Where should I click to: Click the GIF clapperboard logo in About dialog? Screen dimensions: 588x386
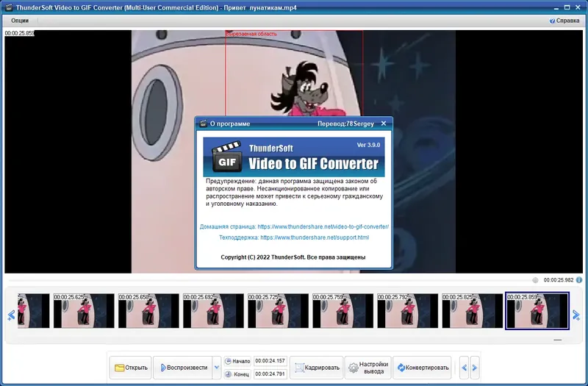click(227, 157)
